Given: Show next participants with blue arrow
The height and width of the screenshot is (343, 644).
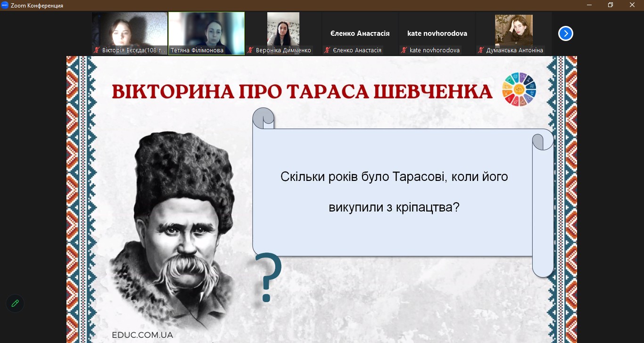Looking at the screenshot, I should pyautogui.click(x=565, y=33).
